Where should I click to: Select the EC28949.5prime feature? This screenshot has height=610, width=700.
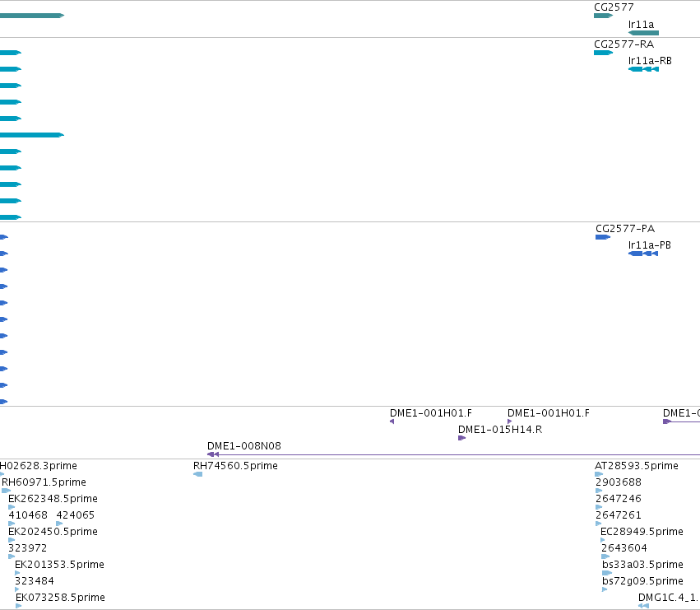click(x=603, y=540)
